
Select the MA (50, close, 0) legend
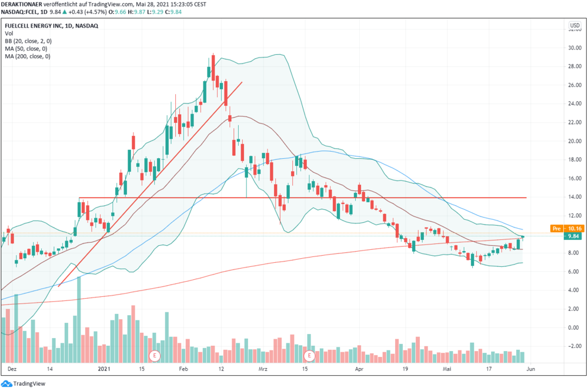[x=26, y=49]
